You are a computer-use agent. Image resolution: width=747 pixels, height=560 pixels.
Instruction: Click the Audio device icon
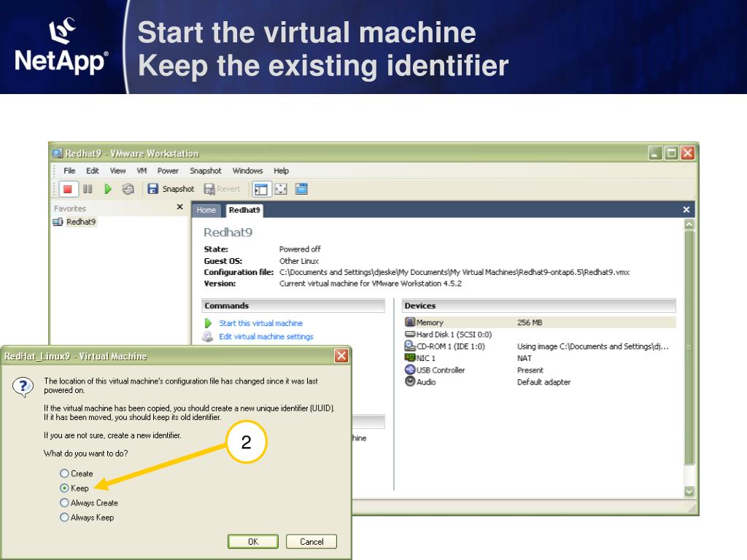(x=410, y=381)
